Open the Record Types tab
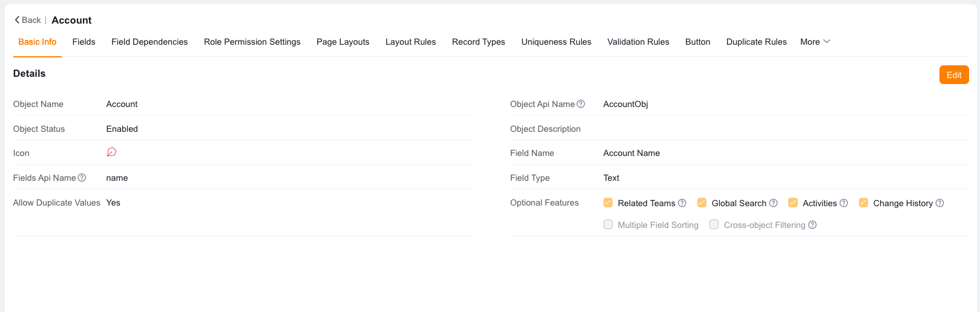This screenshot has height=312, width=980. [479, 42]
